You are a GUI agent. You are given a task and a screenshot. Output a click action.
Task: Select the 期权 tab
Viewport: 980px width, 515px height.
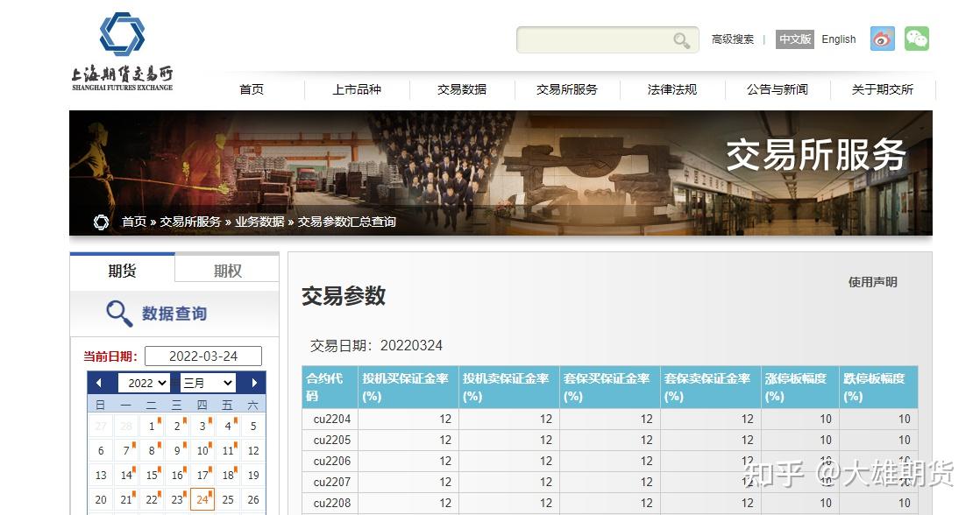tap(228, 271)
